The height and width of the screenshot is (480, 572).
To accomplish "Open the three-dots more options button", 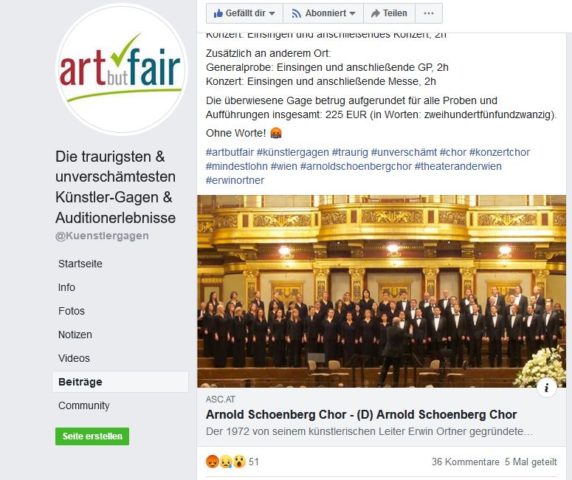I will pos(429,13).
